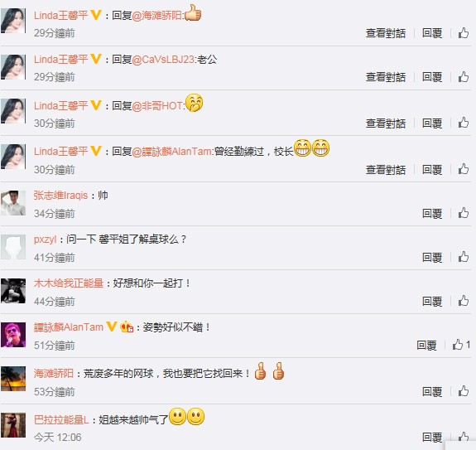Screen dimensions: 476x450
Task: Like the comment by 张志维Iraqis
Action: (464, 213)
